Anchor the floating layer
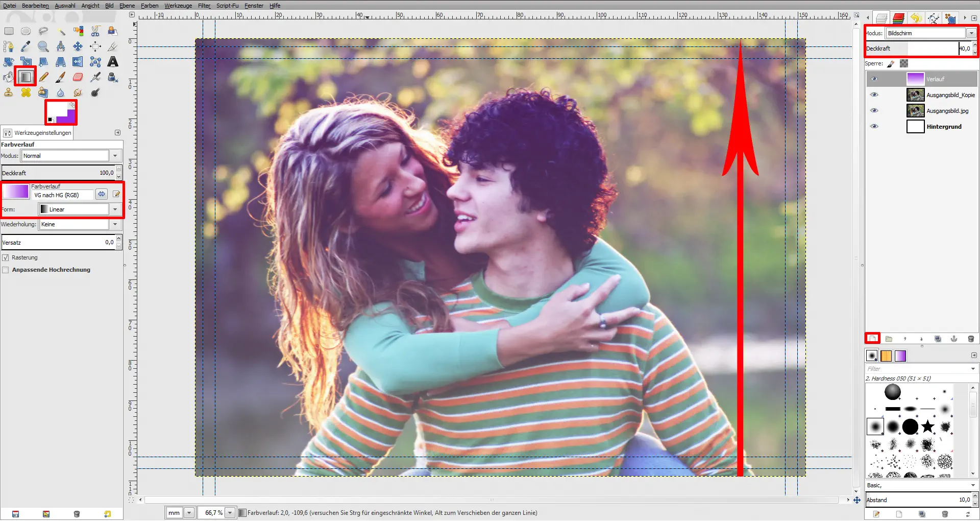 point(954,339)
